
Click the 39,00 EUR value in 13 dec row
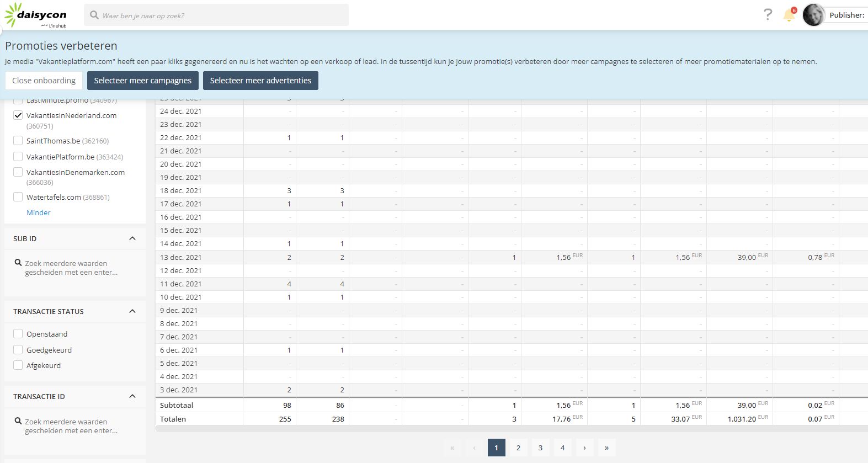[x=753, y=257]
